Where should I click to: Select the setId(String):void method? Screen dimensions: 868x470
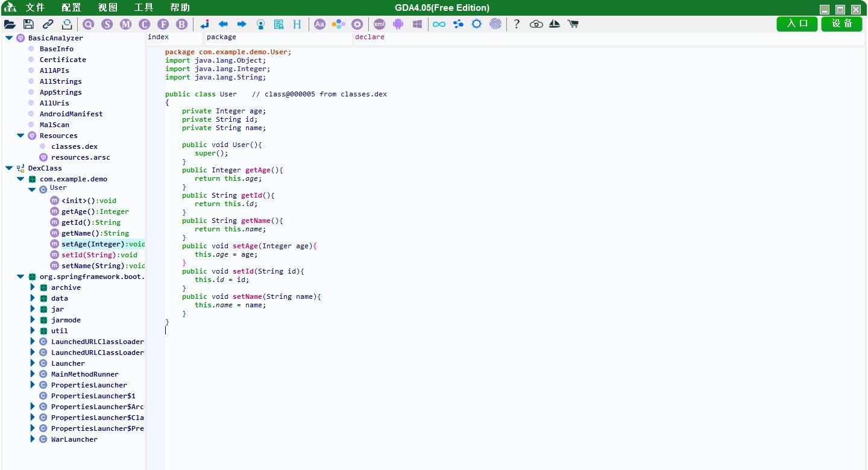(99, 255)
